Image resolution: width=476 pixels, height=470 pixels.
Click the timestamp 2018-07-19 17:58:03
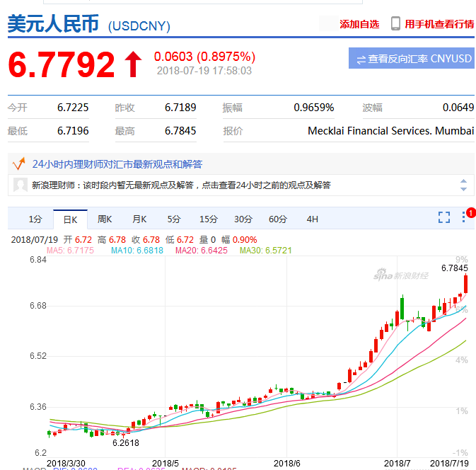click(204, 71)
